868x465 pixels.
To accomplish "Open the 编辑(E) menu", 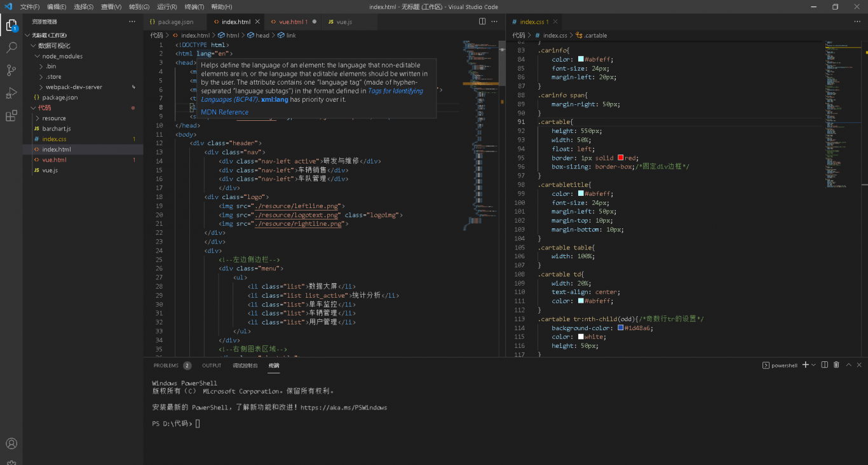I will click(x=57, y=6).
